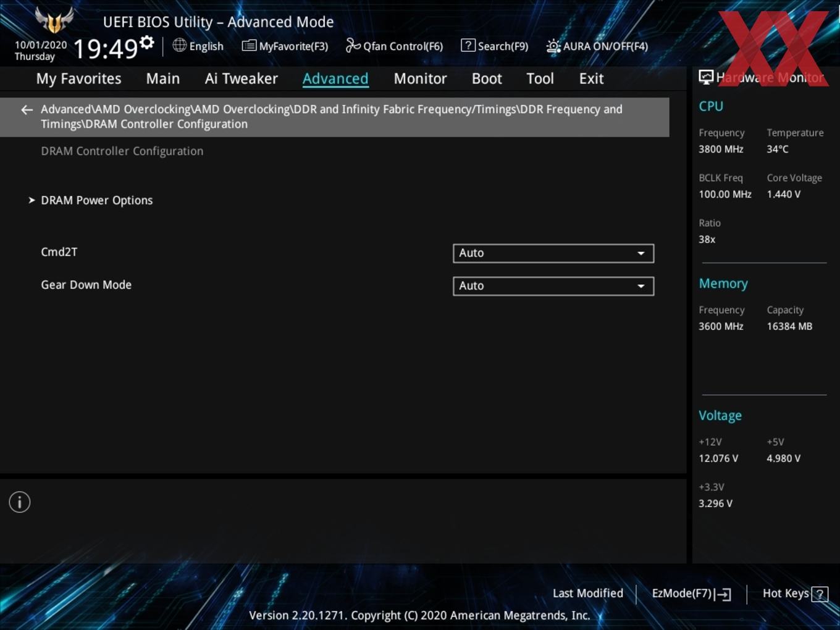Click +3.3V value 3.296 V
Viewport: 840px width, 630px height.
(x=715, y=504)
